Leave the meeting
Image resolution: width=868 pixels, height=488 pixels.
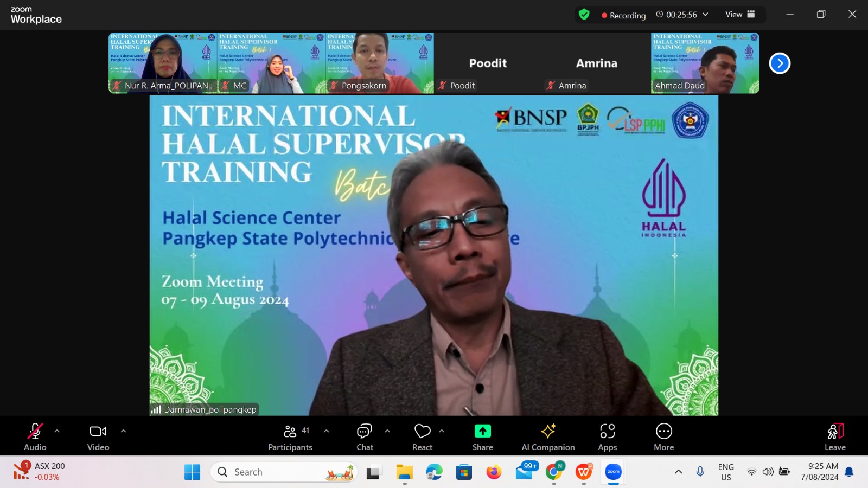pos(835,437)
